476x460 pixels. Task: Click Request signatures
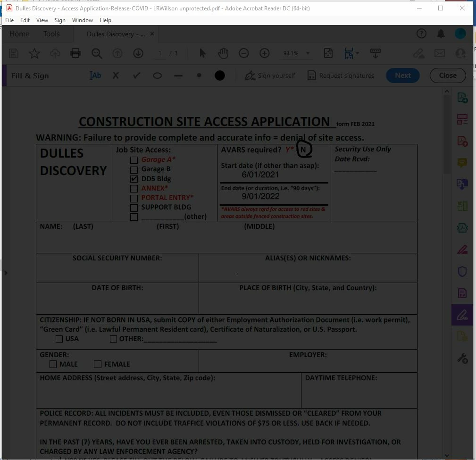[341, 75]
